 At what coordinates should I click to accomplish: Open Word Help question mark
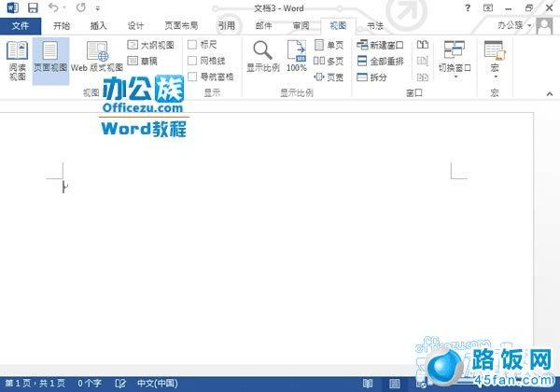tap(468, 7)
